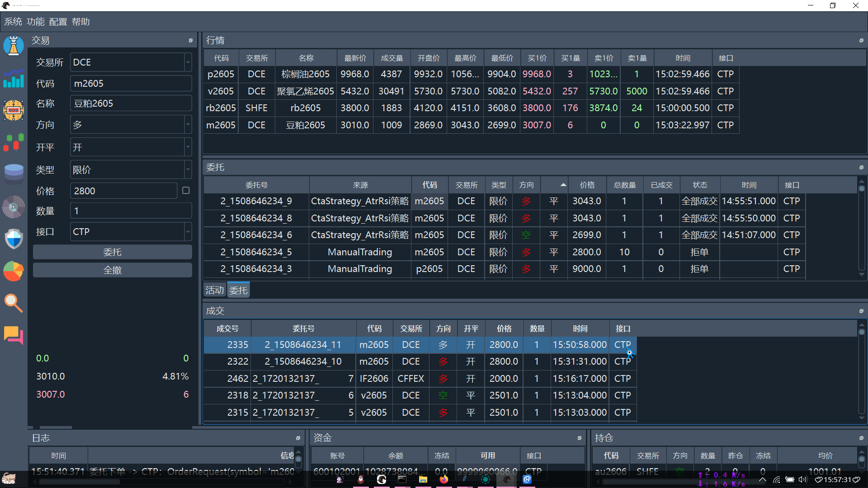
Task: Open the shield risk manager icon
Action: (x=14, y=239)
